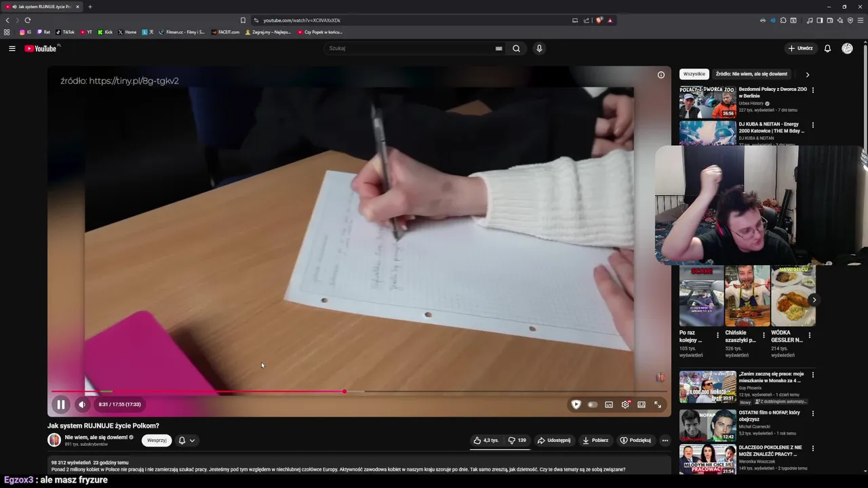This screenshot has height=488, width=868.
Task: Bookmark this page icon in address bar
Action: click(243, 20)
